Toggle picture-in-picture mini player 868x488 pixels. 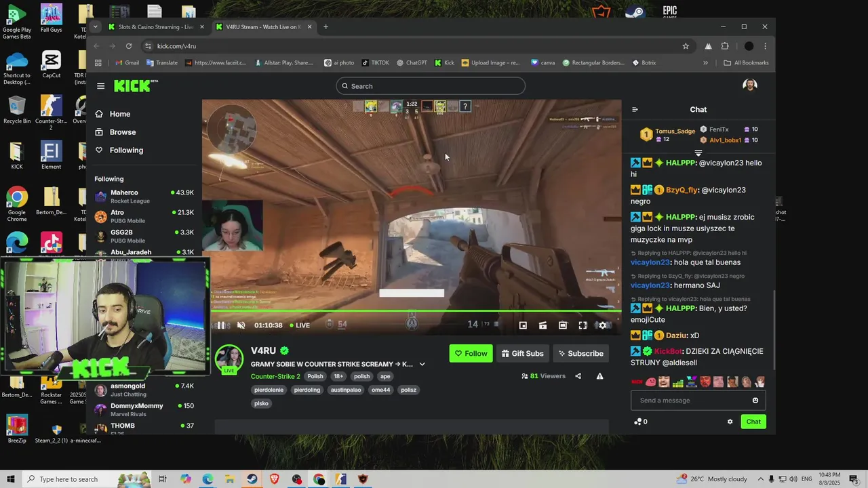[x=523, y=325]
